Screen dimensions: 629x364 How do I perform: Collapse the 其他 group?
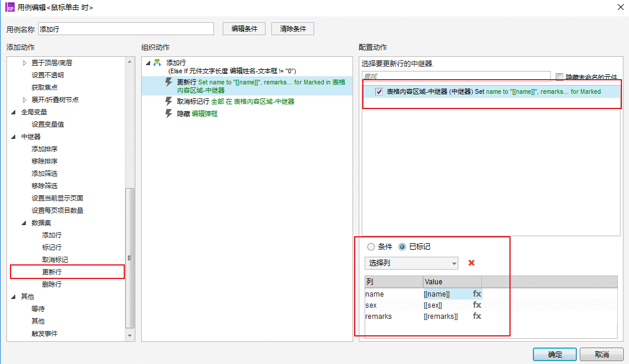pos(13,297)
